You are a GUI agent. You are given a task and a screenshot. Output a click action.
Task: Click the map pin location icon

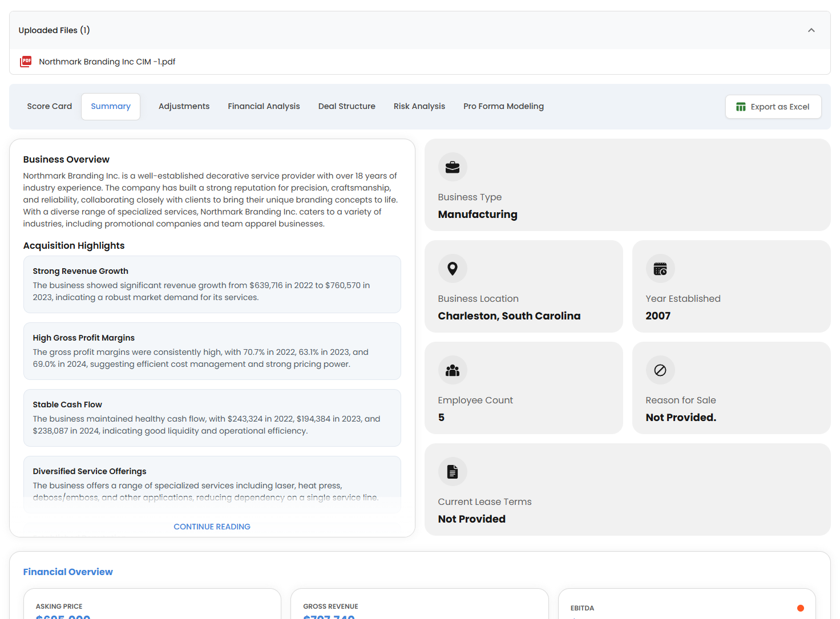453,269
